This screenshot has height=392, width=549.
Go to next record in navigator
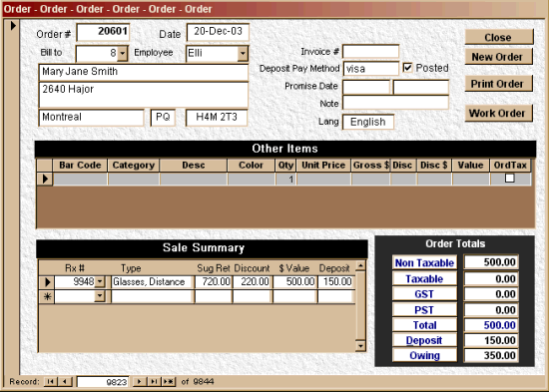(140, 381)
